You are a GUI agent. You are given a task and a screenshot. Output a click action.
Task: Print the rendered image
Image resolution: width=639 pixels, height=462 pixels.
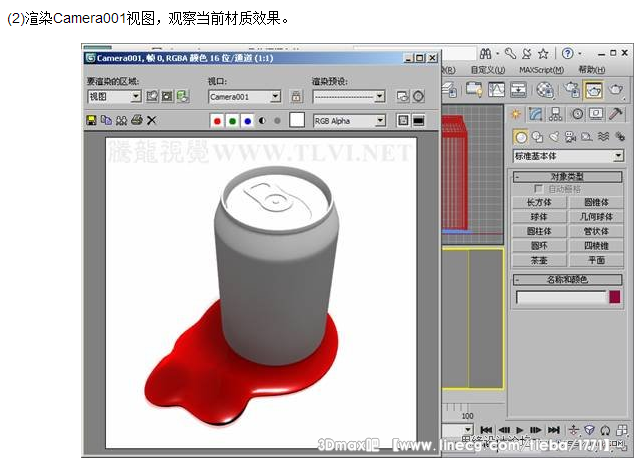137,120
